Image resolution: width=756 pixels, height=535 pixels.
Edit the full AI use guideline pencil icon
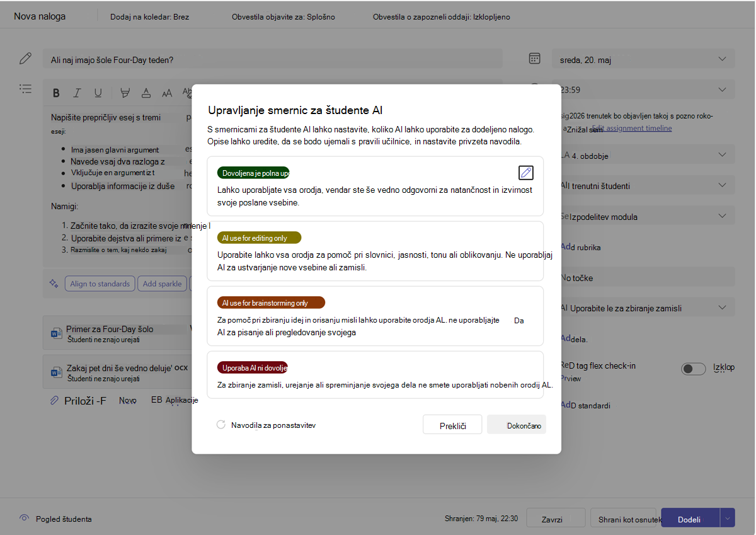pyautogui.click(x=525, y=173)
